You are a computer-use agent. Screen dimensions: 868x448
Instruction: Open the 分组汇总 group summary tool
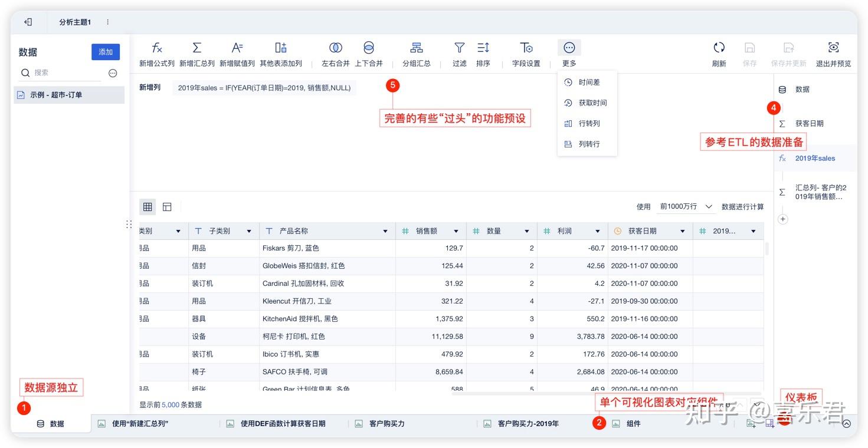pos(417,53)
